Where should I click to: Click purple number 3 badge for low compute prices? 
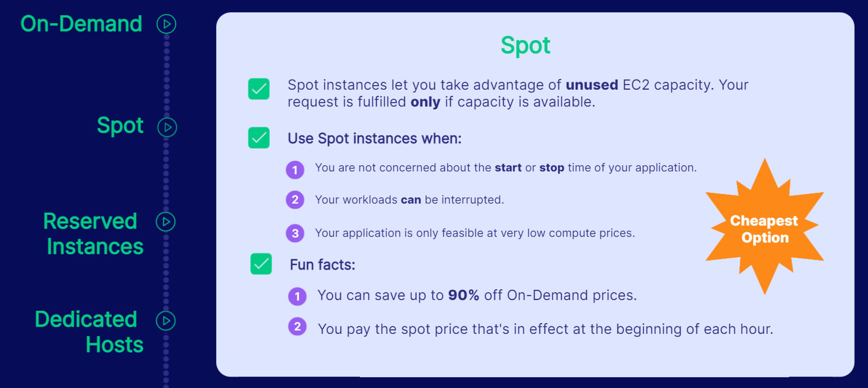pos(295,233)
